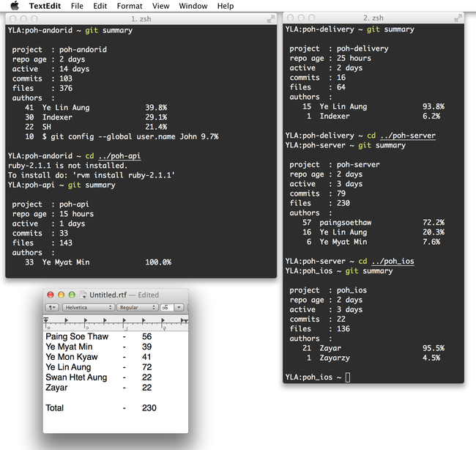Open the File menu
476x450 pixels.
click(77, 6)
